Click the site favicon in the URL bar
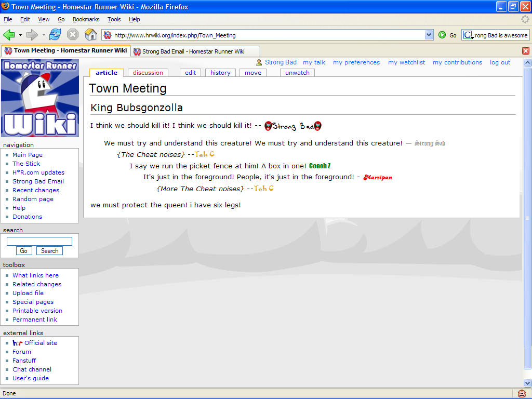 click(108, 35)
